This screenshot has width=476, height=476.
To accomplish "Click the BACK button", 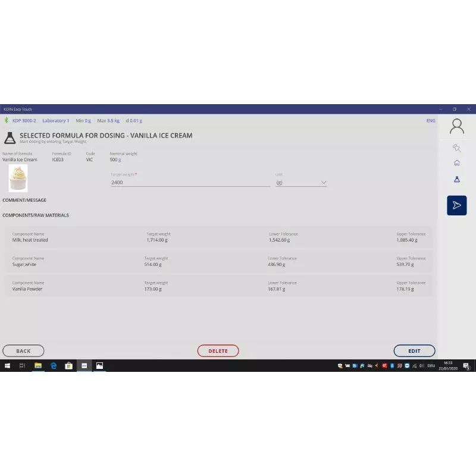I will click(x=23, y=351).
